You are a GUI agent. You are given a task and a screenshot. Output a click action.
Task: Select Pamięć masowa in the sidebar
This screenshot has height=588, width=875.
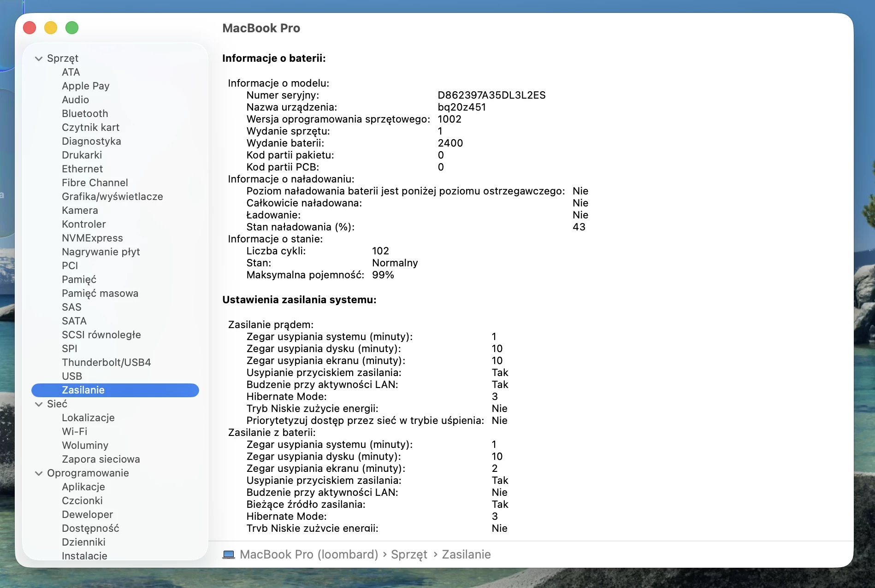[x=100, y=293]
